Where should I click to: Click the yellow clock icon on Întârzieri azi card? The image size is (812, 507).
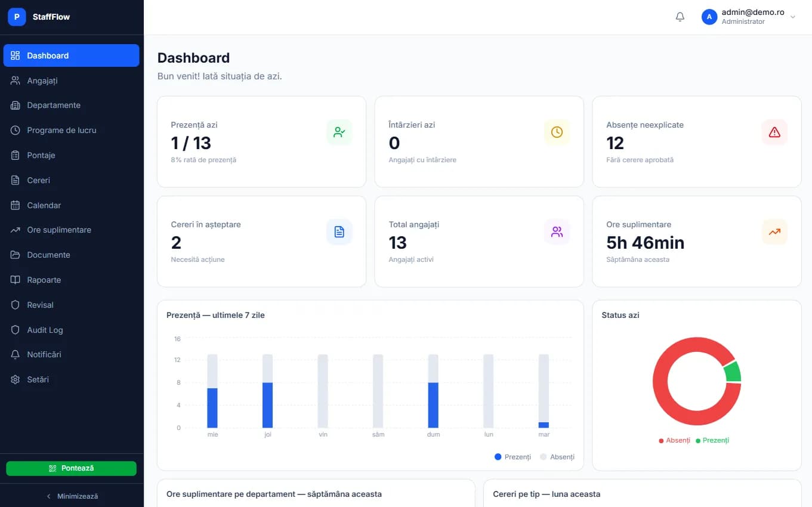point(557,132)
